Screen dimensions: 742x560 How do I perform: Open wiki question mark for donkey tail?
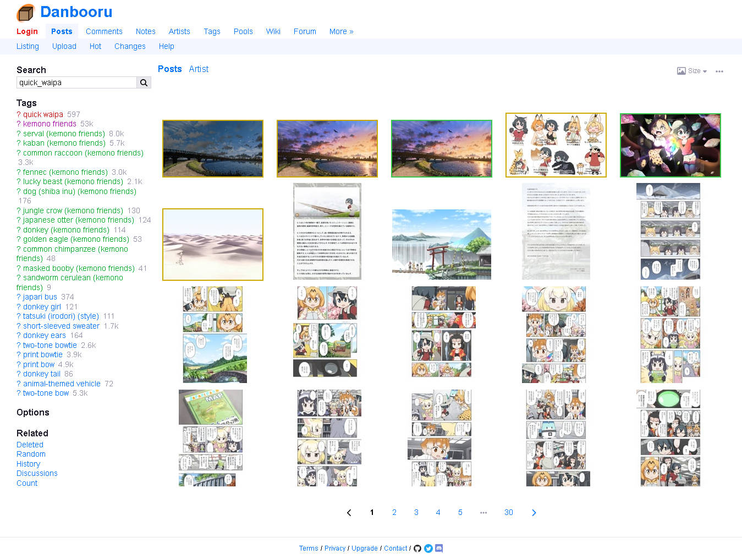tap(19, 374)
